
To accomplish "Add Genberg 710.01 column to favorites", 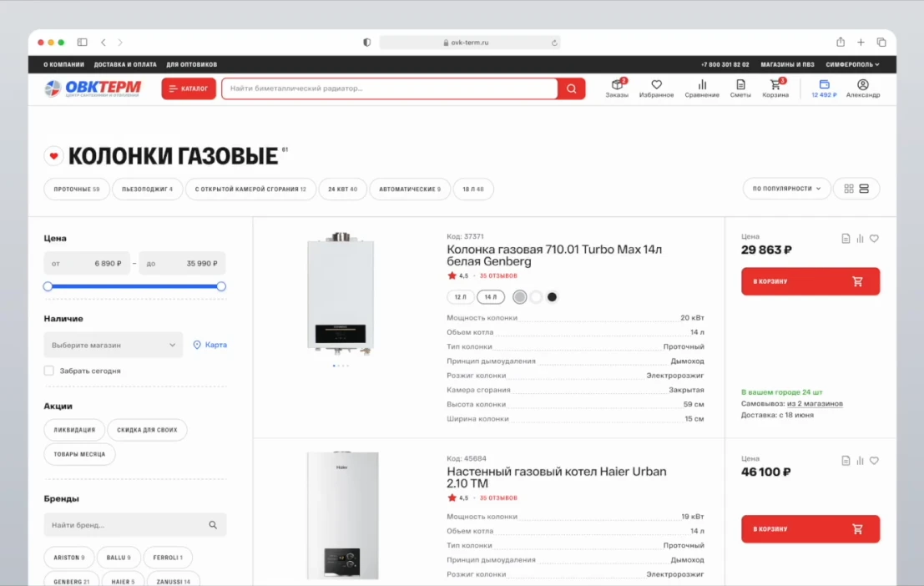I will (874, 238).
